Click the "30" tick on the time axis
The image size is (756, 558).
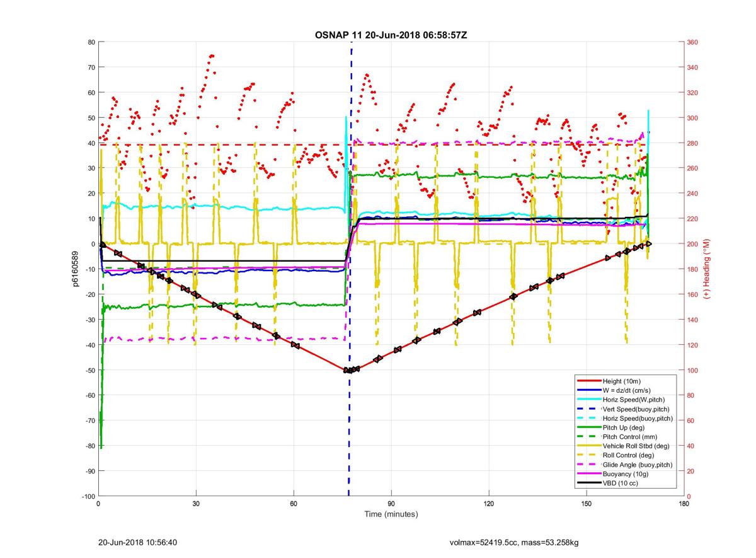(x=196, y=504)
